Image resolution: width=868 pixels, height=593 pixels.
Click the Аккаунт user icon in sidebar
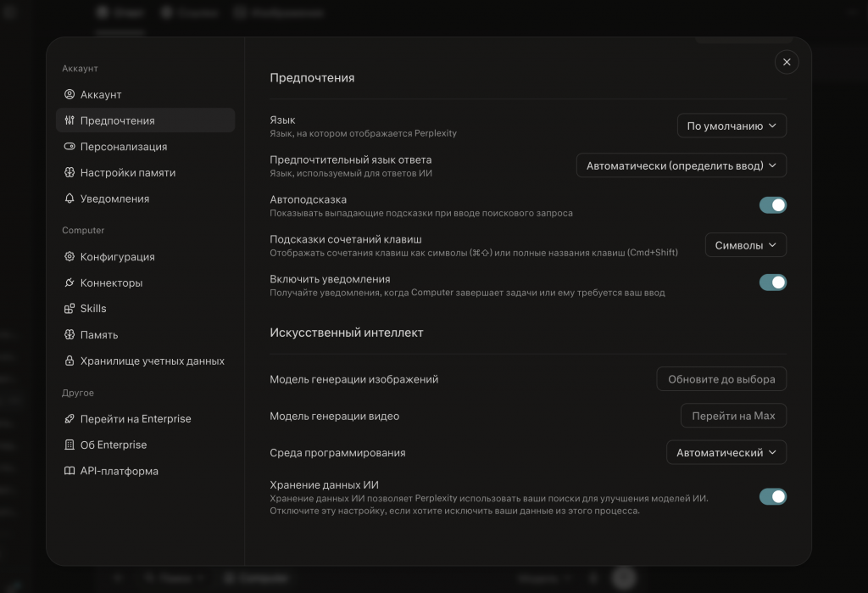(x=70, y=94)
